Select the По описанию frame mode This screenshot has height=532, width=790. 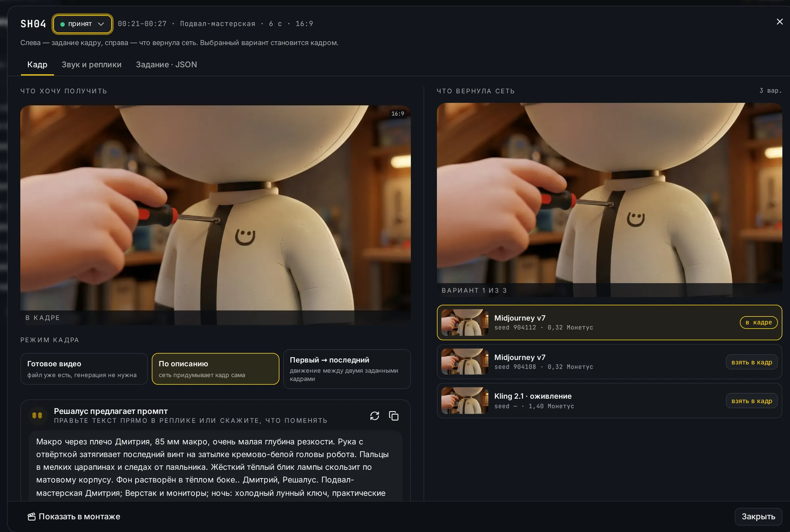(216, 369)
